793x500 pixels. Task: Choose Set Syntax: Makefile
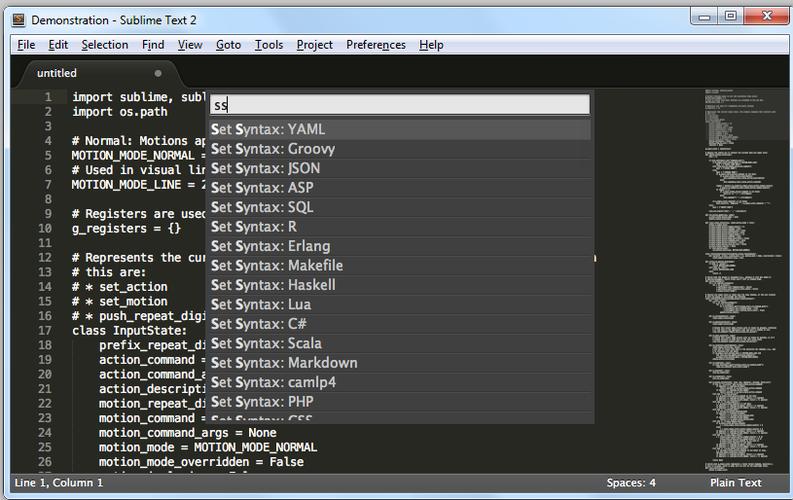401,266
